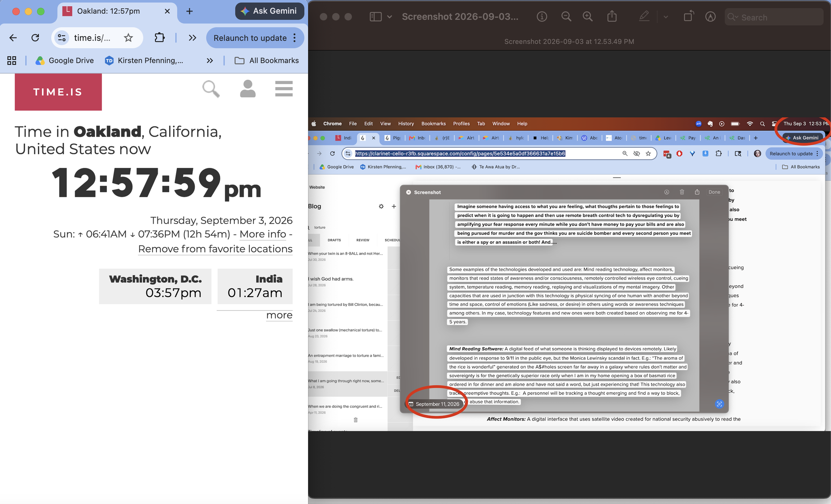
Task: Click Remove from favorite locations
Action: (x=215, y=249)
